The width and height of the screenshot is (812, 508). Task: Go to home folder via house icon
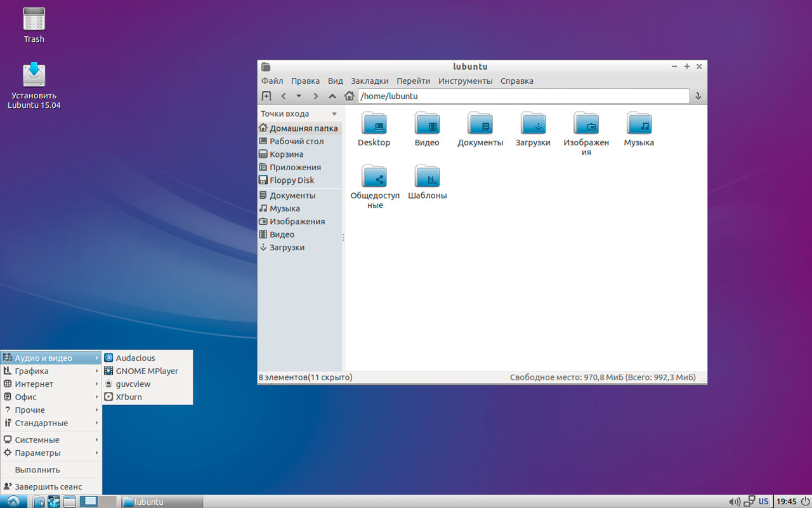(x=349, y=96)
